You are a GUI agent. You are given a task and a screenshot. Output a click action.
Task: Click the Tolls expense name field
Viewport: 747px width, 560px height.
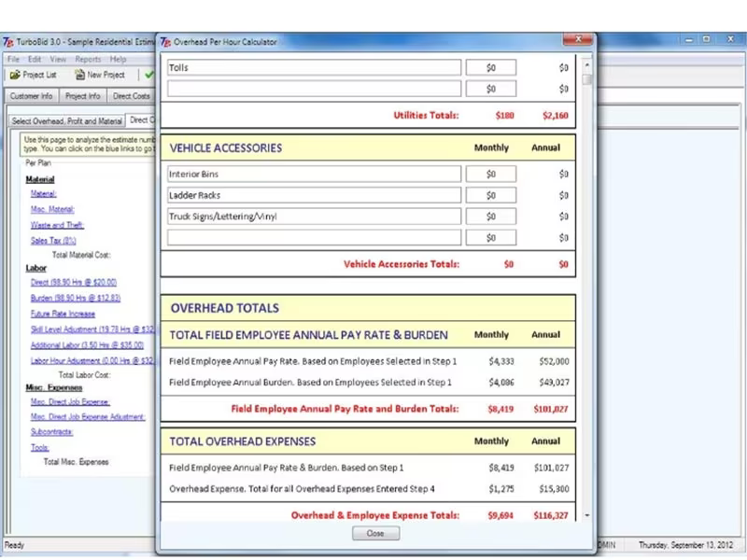(x=314, y=67)
